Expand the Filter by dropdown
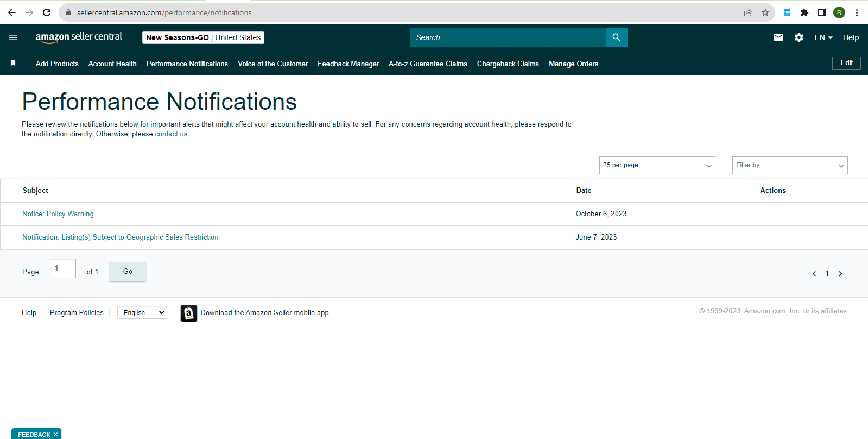The image size is (868, 439). tap(790, 166)
